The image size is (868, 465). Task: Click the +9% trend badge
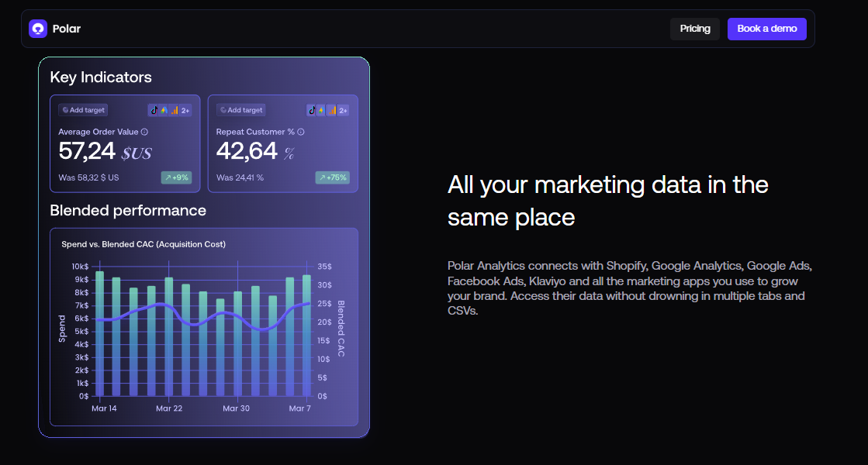click(177, 177)
